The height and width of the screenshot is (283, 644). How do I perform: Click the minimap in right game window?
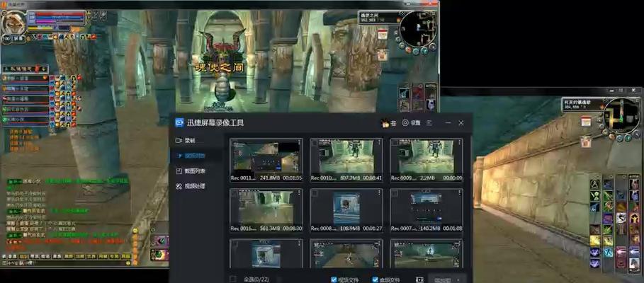(621, 115)
